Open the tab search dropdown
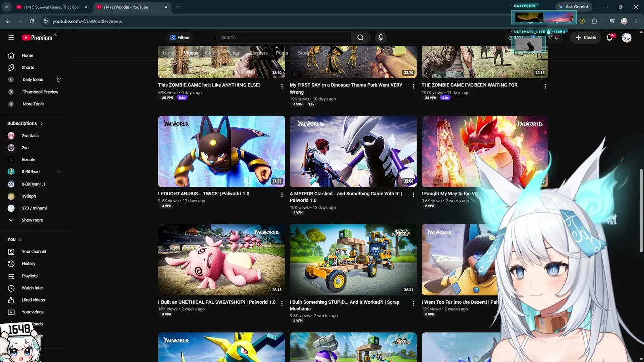644x362 pixels. [x=7, y=7]
